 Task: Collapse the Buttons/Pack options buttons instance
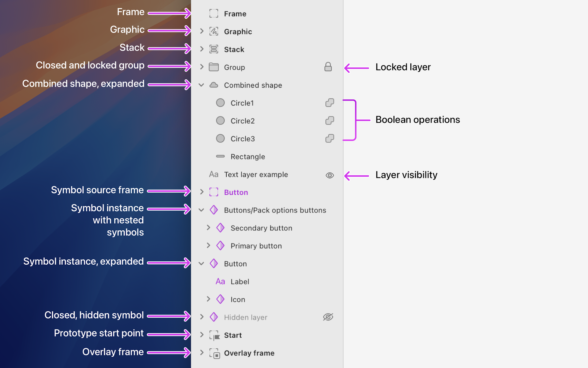pos(202,210)
